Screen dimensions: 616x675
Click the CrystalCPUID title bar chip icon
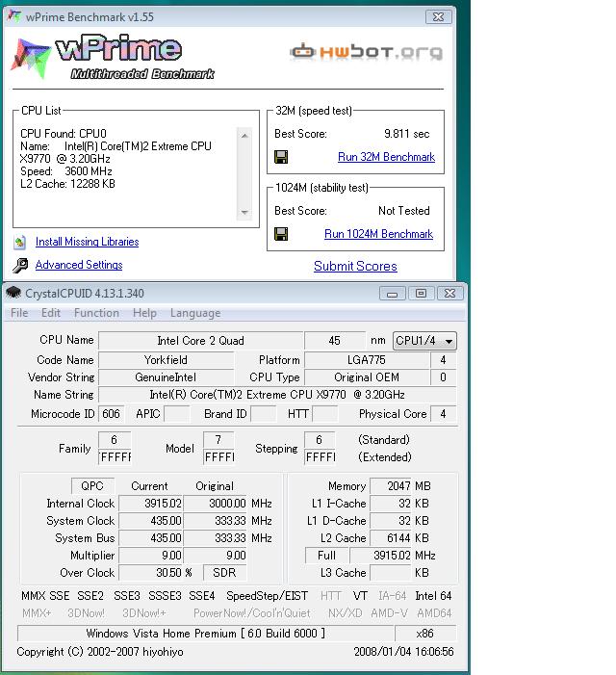(x=13, y=293)
